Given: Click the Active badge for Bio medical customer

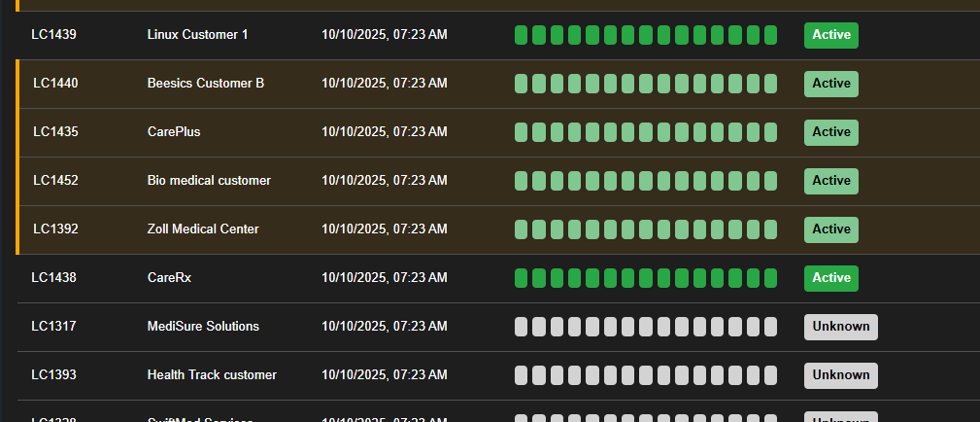Looking at the screenshot, I should tap(830, 181).
